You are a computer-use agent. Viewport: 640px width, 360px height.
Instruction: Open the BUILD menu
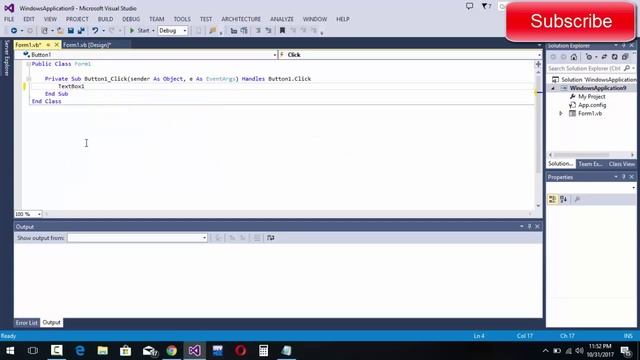click(105, 19)
